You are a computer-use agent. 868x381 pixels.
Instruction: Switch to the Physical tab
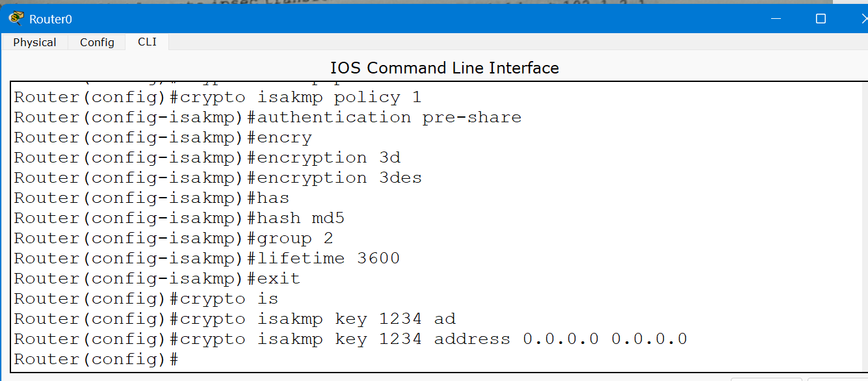click(34, 42)
